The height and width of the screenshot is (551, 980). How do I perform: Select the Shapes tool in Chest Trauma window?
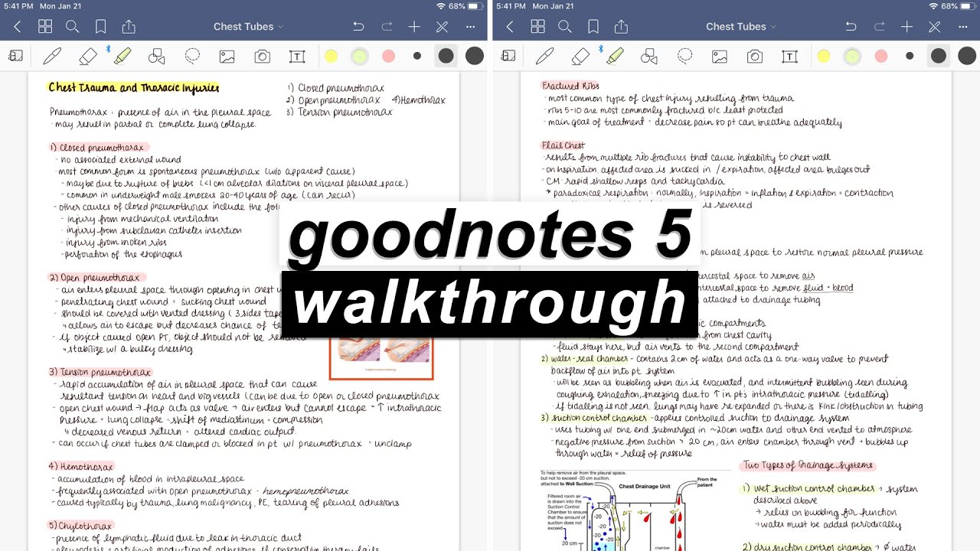[156, 56]
